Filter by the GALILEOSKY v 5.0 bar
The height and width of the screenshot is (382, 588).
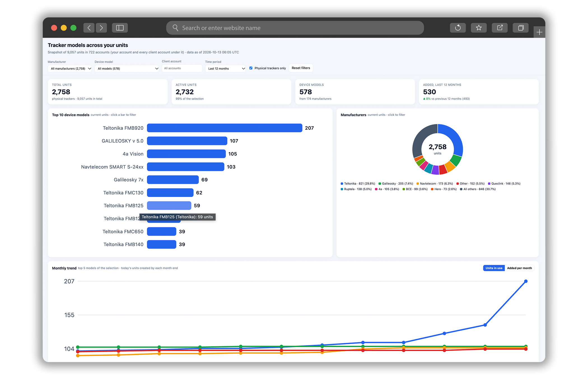[187, 141]
